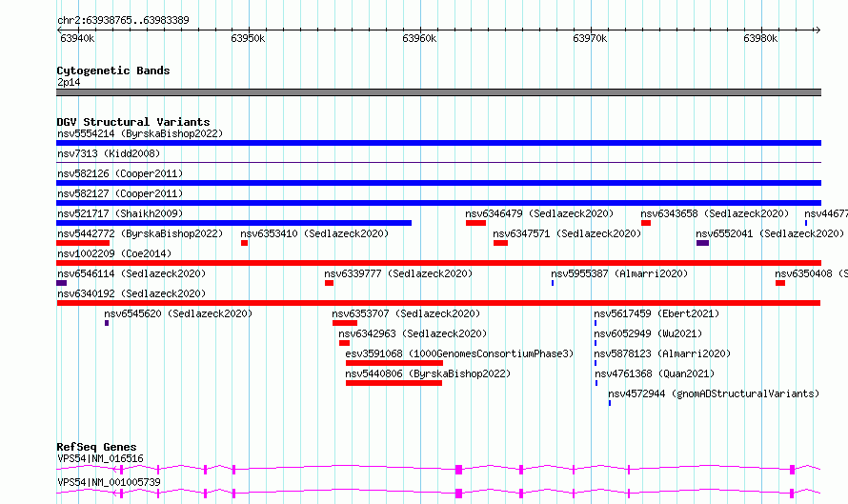Open the nsv6342963 (Sedlazeck2020) label

[413, 333]
